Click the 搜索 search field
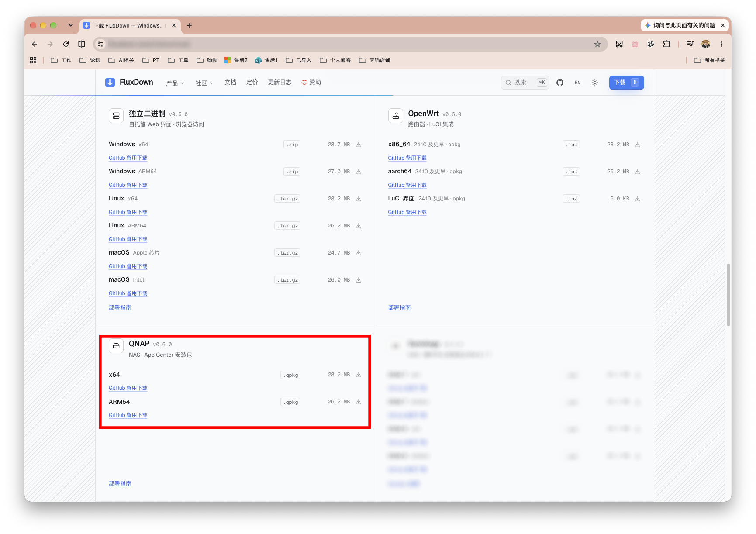 click(x=525, y=83)
